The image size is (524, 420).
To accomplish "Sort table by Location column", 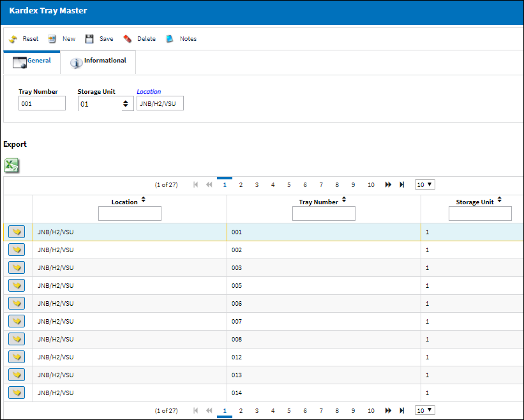I will (144, 200).
